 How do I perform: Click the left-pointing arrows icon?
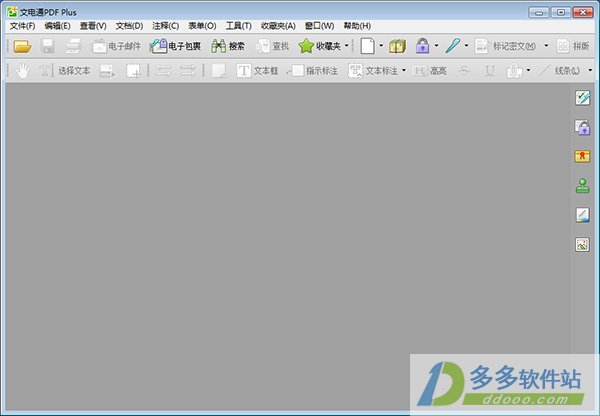[163, 71]
